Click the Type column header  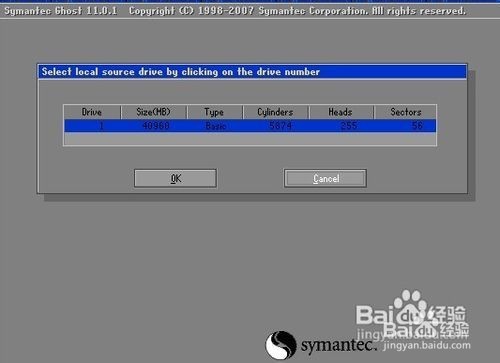[x=214, y=112]
